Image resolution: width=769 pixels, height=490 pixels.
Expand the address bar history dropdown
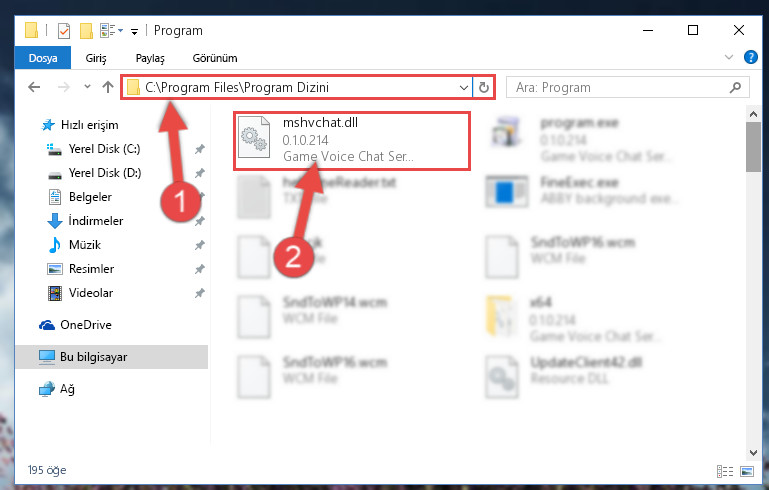pyautogui.click(x=463, y=88)
